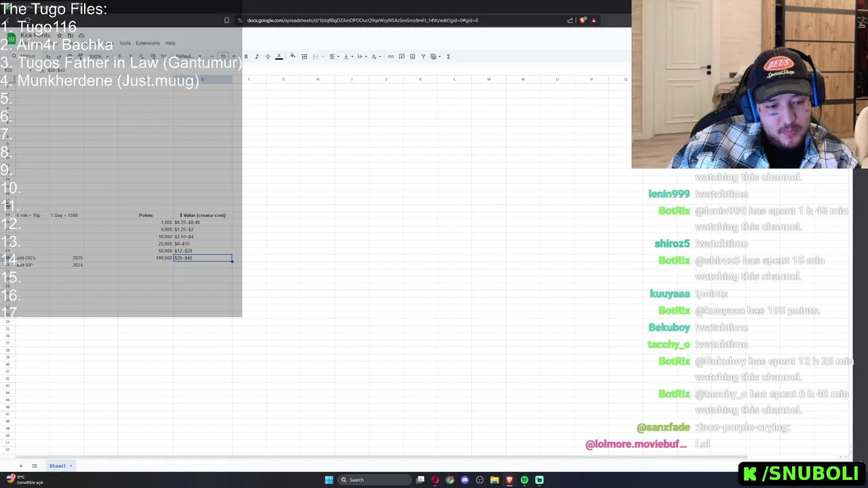Select the $12–$20 cell
Screen dimensions: 868x488
pos(203,251)
